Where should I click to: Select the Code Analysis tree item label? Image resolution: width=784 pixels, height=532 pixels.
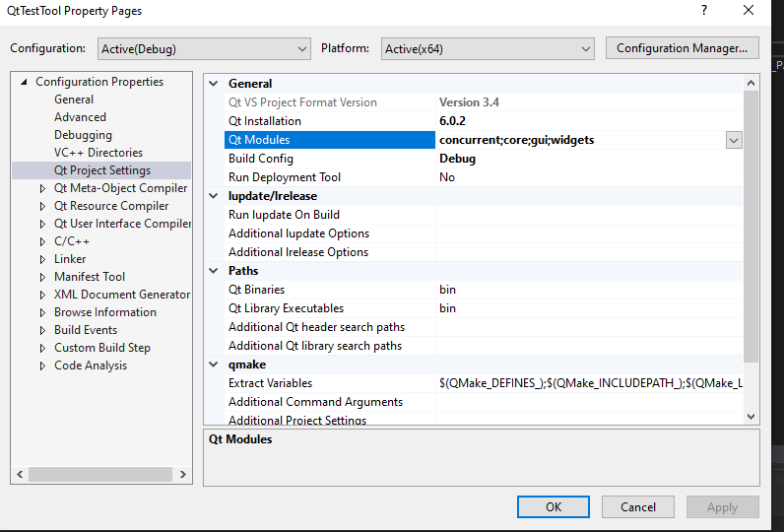tap(91, 366)
